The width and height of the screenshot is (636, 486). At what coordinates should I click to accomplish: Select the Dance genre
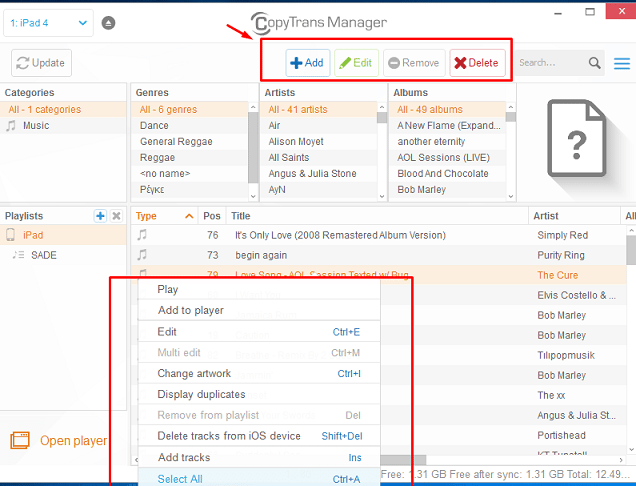click(x=189, y=125)
